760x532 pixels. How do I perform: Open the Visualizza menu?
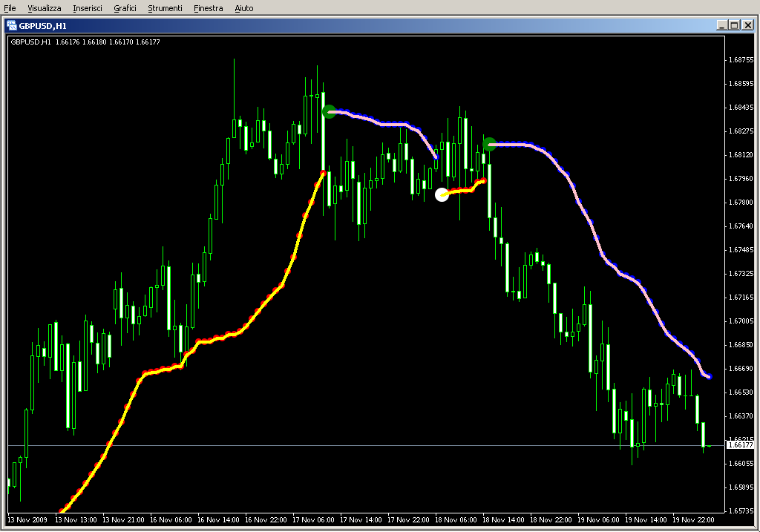click(x=44, y=8)
